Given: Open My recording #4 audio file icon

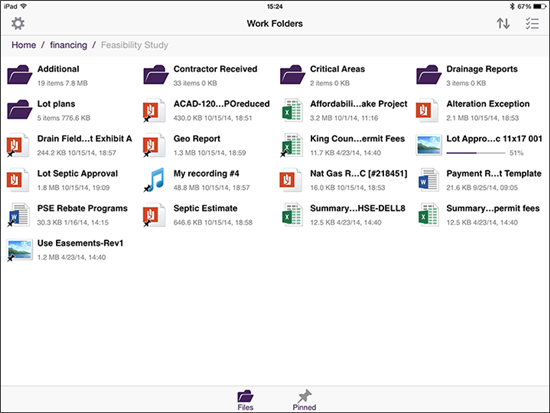Looking at the screenshot, I should tap(155, 179).
